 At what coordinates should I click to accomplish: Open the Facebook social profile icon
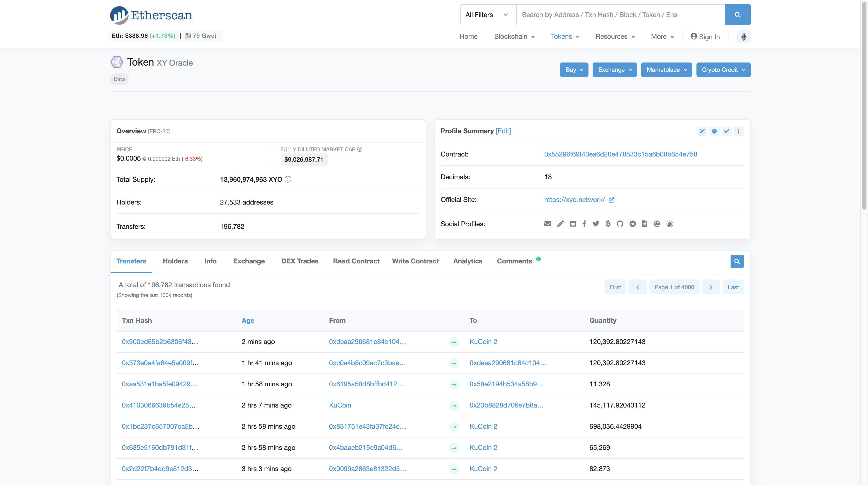tap(584, 224)
